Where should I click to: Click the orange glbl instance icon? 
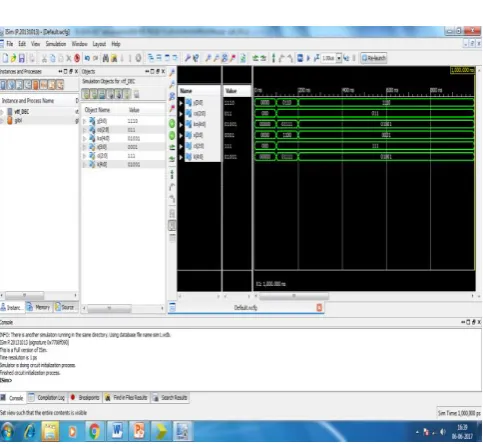(10, 120)
